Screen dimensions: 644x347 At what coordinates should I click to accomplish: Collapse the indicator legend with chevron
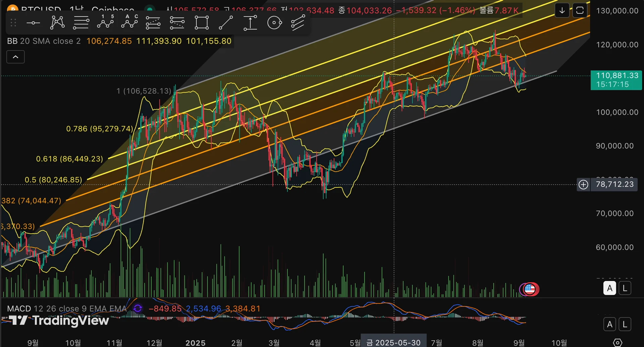click(15, 57)
